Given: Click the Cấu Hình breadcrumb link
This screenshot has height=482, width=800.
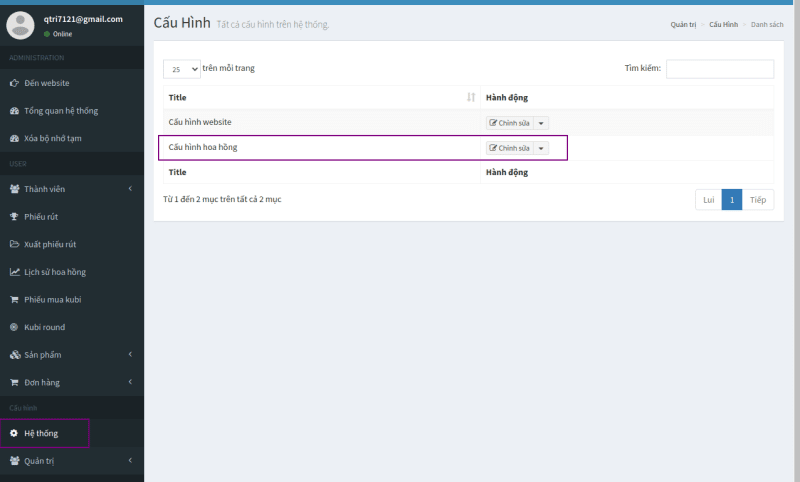Looking at the screenshot, I should click(723, 24).
